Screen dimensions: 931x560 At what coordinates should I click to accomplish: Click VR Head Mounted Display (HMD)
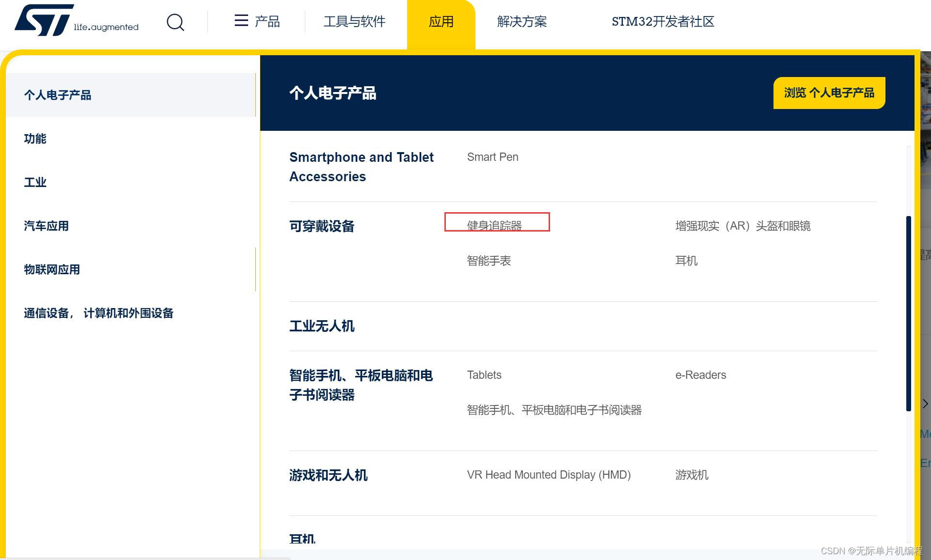tap(549, 475)
